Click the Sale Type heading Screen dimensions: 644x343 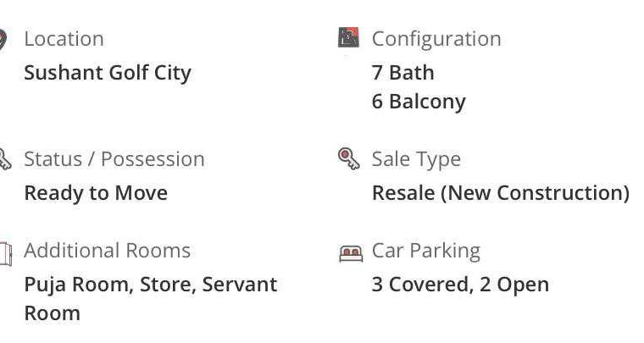tap(416, 159)
